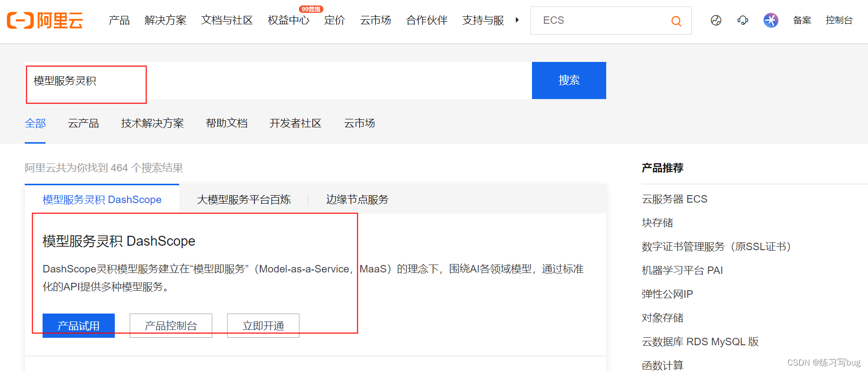Open the globe language icon
Viewport: 868px width, 372px height.
(716, 20)
